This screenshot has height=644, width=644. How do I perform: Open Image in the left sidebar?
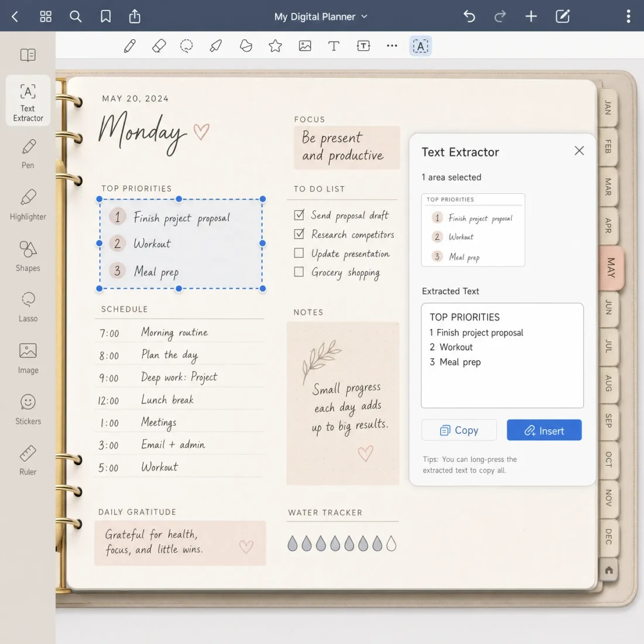pos(28,358)
